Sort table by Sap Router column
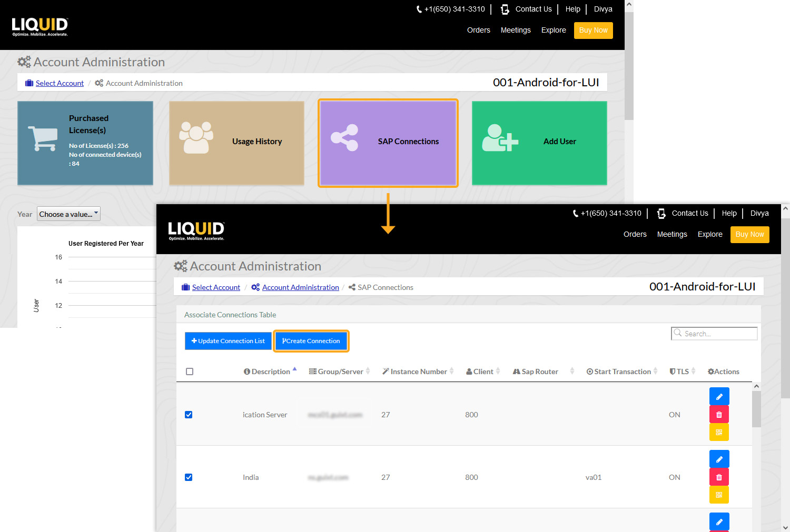The image size is (790, 532). point(544,372)
